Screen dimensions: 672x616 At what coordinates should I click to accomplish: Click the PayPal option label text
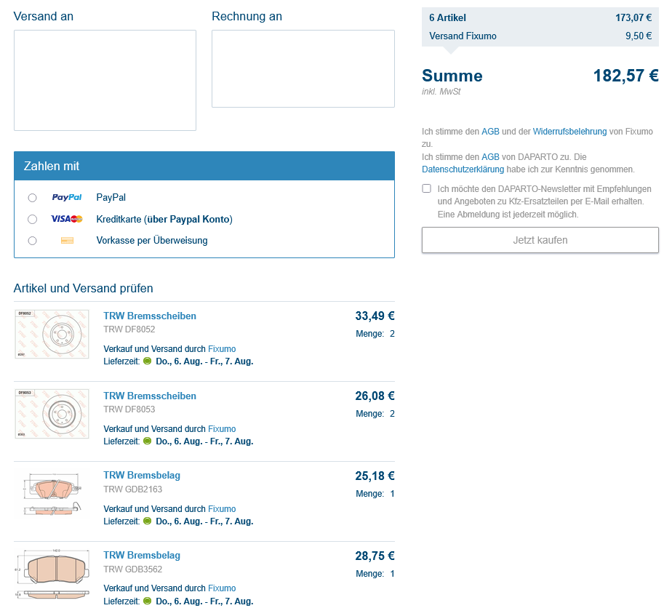point(111,197)
